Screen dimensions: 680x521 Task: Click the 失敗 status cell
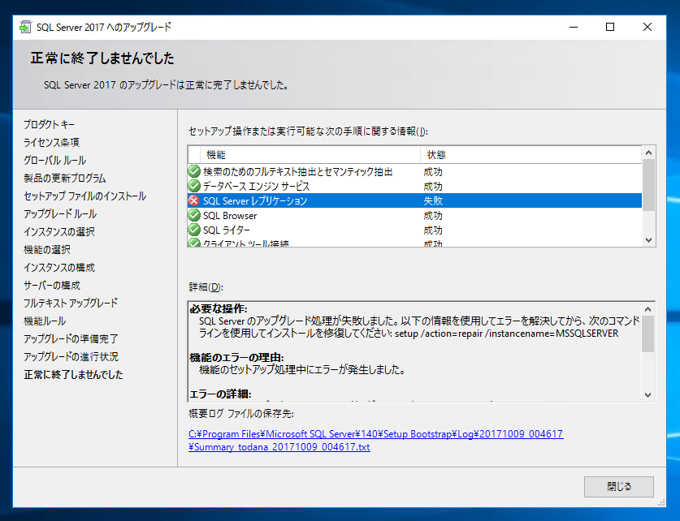pyautogui.click(x=433, y=200)
